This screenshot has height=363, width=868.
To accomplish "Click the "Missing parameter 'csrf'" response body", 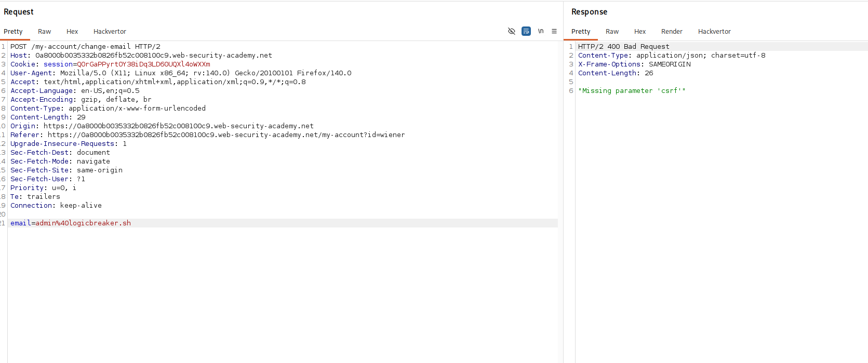I will (x=632, y=91).
